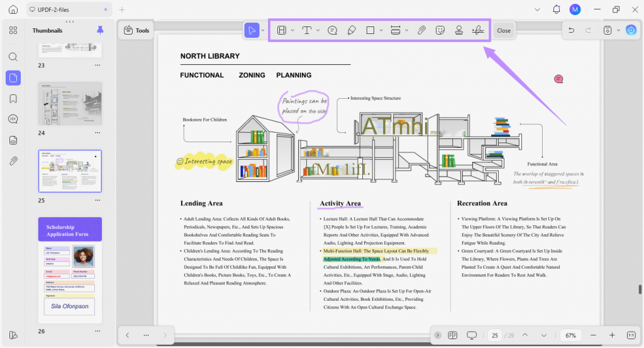Open the Tools menu
The image size is (644, 348).
136,30
